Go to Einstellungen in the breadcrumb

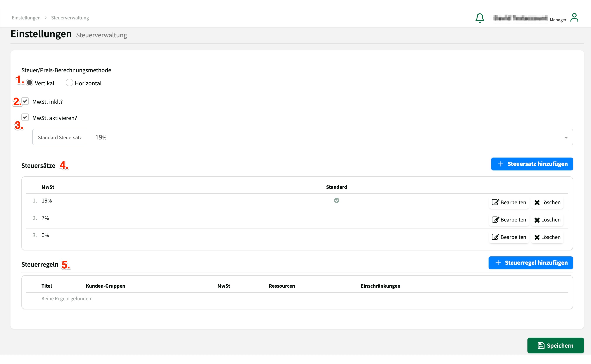tap(26, 18)
